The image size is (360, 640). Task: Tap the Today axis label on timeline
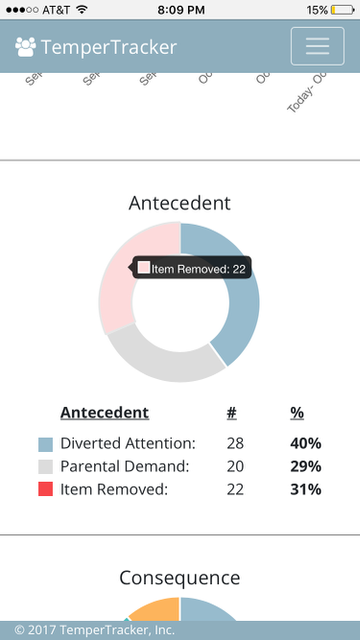tap(307, 93)
